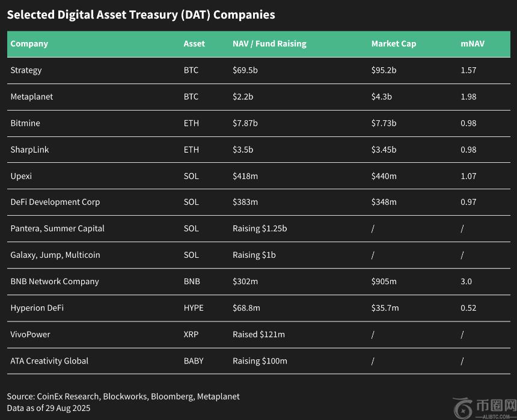The height and width of the screenshot is (420, 517).
Task: Select the mNAV column header
Action: tap(473, 43)
